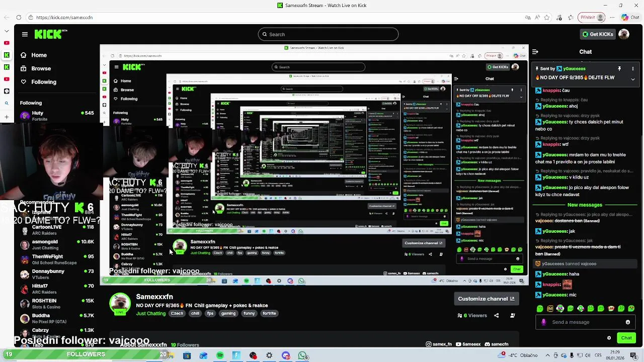Unpin the pinned chat message
This screenshot has height=362, width=644.
pyautogui.click(x=619, y=69)
